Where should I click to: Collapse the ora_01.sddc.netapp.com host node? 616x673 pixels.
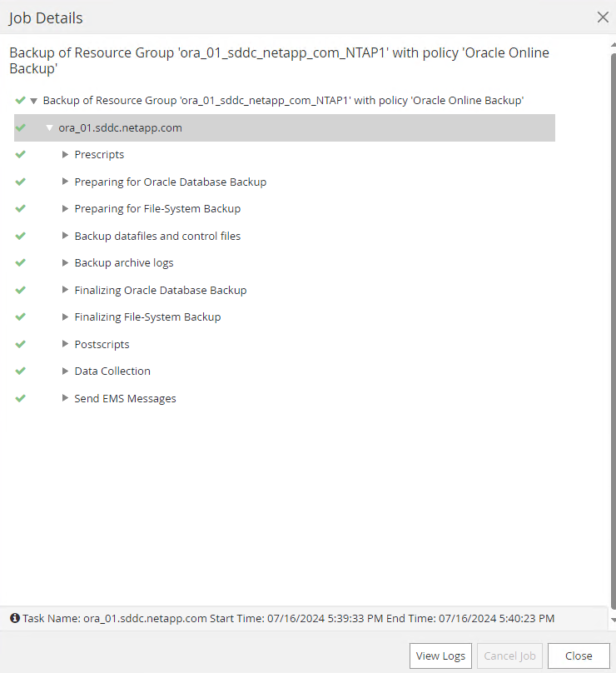[50, 127]
